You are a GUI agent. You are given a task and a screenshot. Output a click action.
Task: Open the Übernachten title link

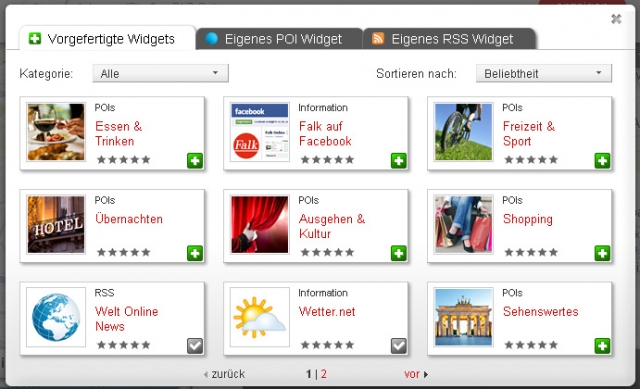[x=129, y=219]
